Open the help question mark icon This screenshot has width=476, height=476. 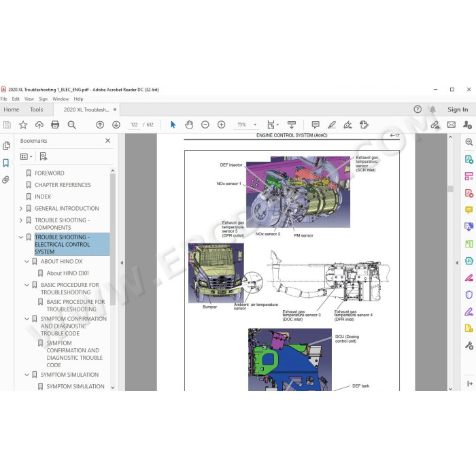coord(418,109)
